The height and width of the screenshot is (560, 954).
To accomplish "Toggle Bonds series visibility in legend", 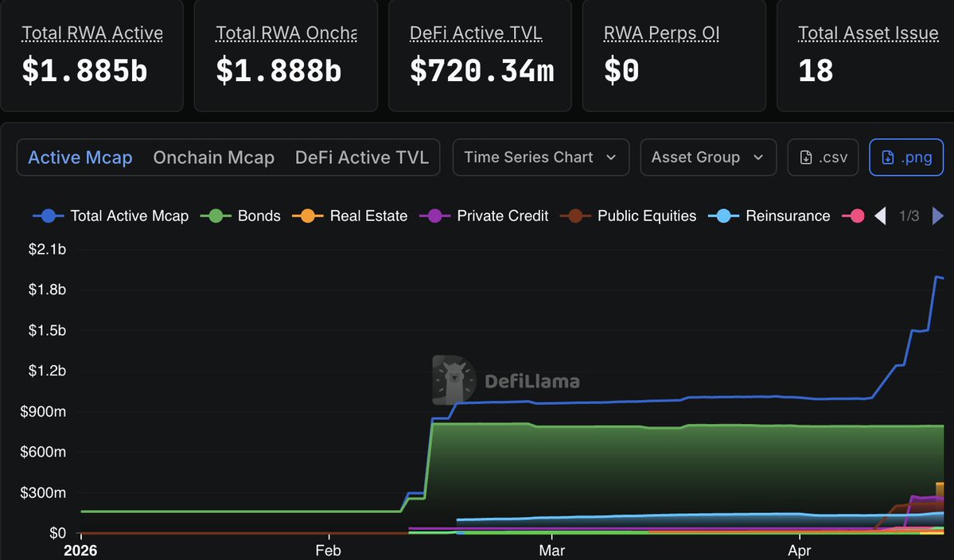I will click(x=241, y=216).
